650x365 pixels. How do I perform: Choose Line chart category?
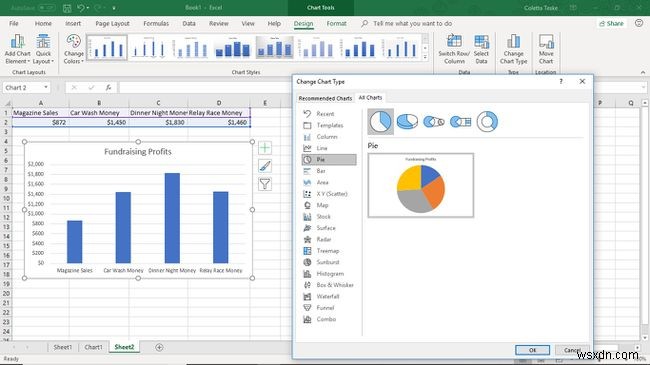(329, 148)
